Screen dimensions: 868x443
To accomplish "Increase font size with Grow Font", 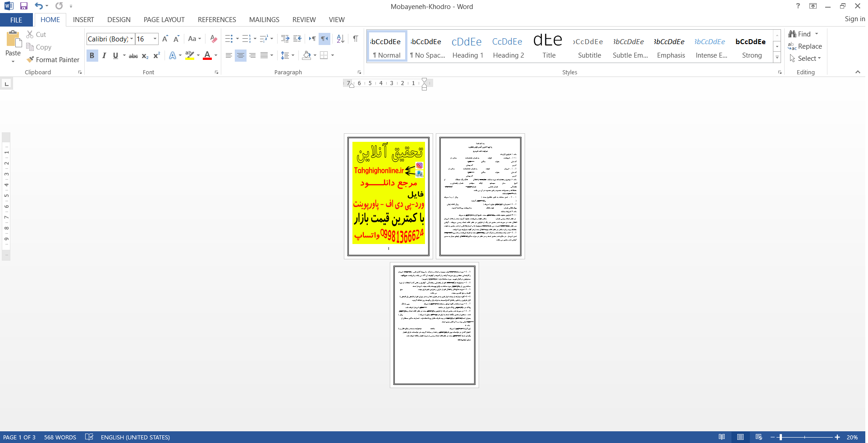I will (x=165, y=39).
